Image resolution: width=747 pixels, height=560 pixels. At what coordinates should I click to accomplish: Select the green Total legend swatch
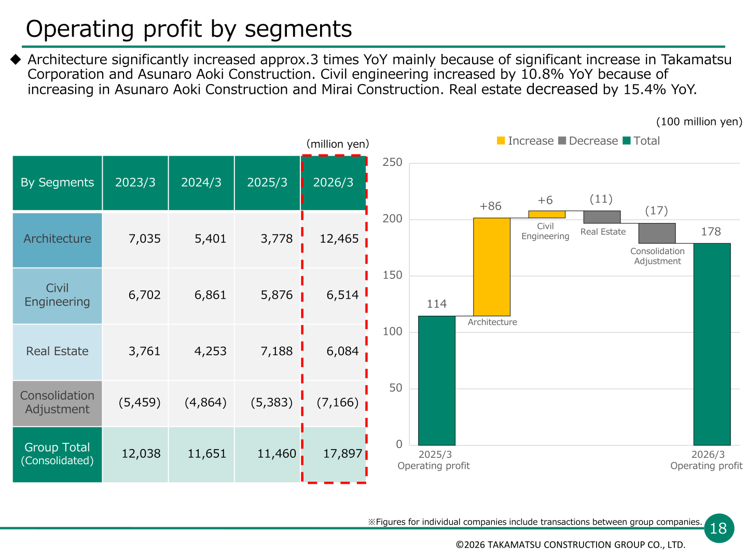(627, 141)
